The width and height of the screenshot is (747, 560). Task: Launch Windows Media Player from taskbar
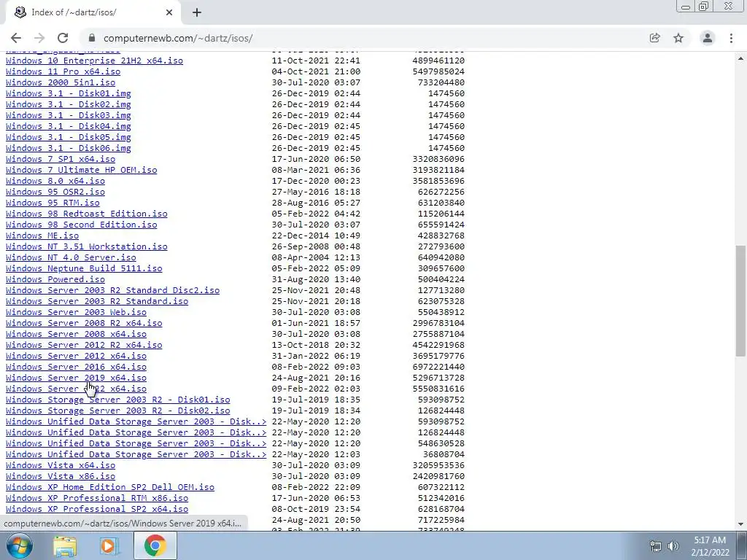(109, 545)
